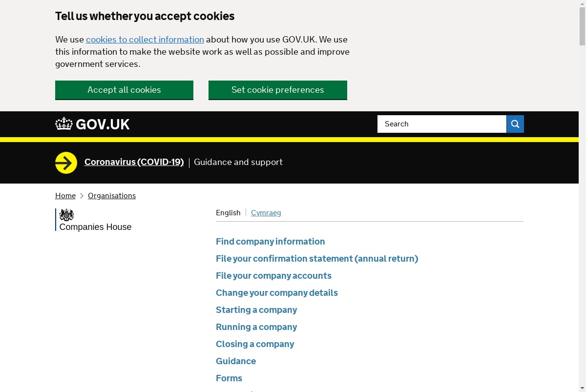Click the Companies House crest icon

pyautogui.click(x=66, y=215)
